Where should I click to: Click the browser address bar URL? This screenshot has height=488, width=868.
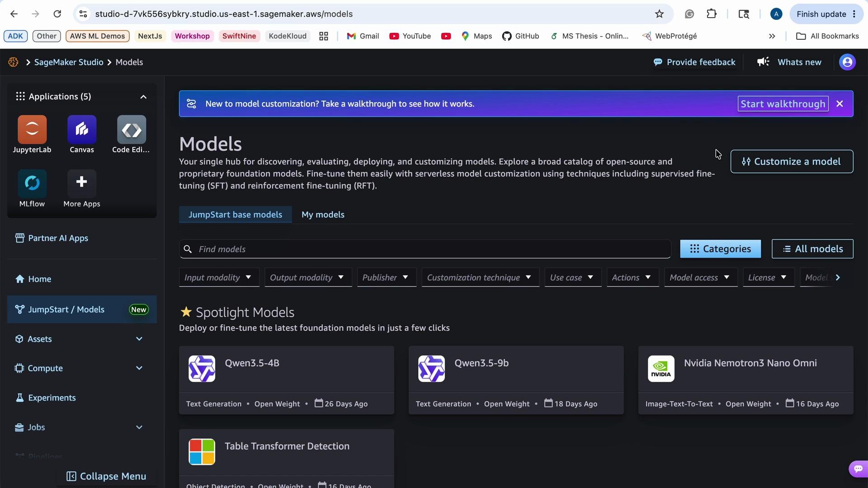(x=224, y=14)
